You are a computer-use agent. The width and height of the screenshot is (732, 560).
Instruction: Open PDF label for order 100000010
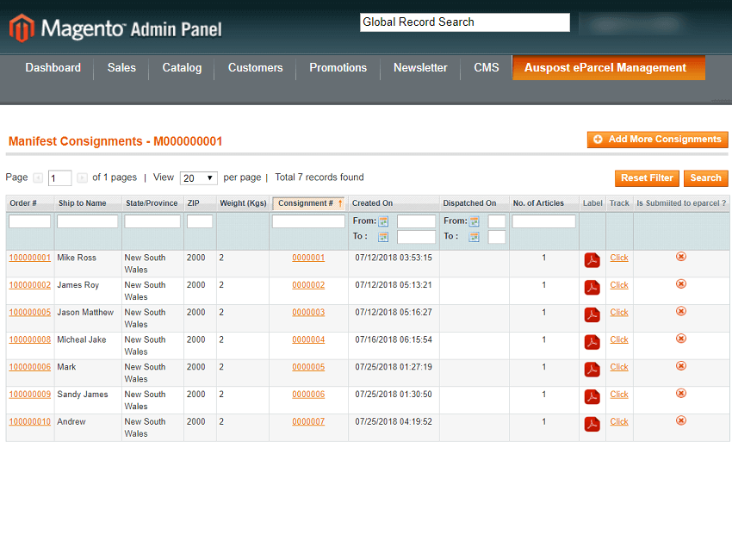click(592, 424)
